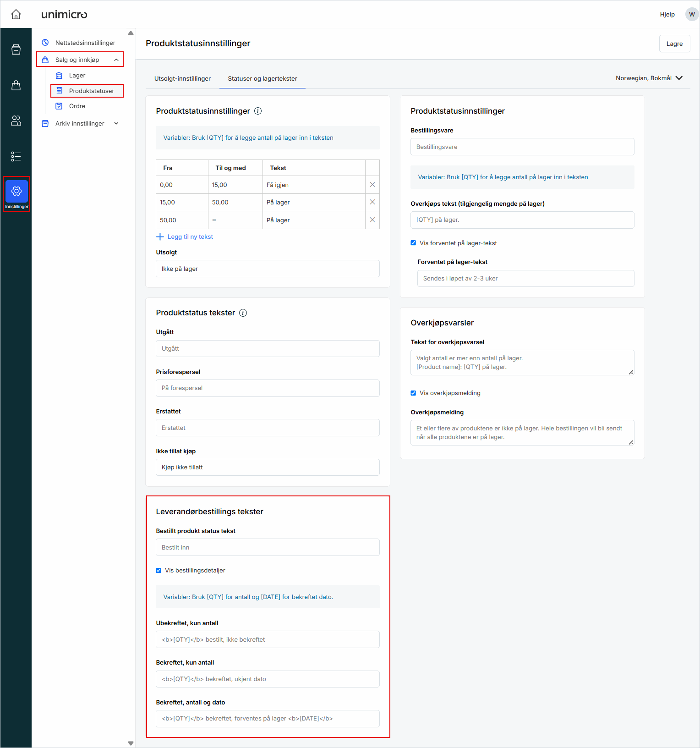Uncheck 'Vis forventet på lager-tekst' checkbox
Screen dimensions: 700x748
pyautogui.click(x=413, y=243)
